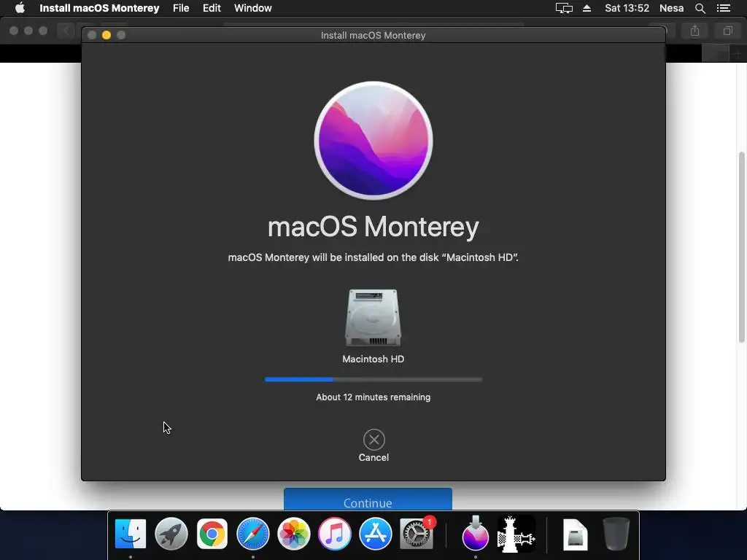Open the screen mirroring menu bar icon
Screen dimensions: 747x560
pos(564,8)
